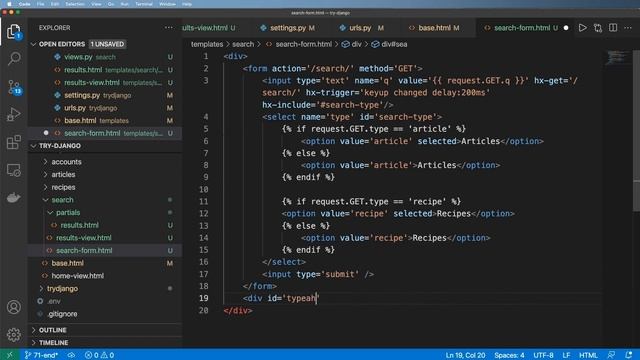Open home-view.html in file tree
The width and height of the screenshot is (640, 360).
105,276
